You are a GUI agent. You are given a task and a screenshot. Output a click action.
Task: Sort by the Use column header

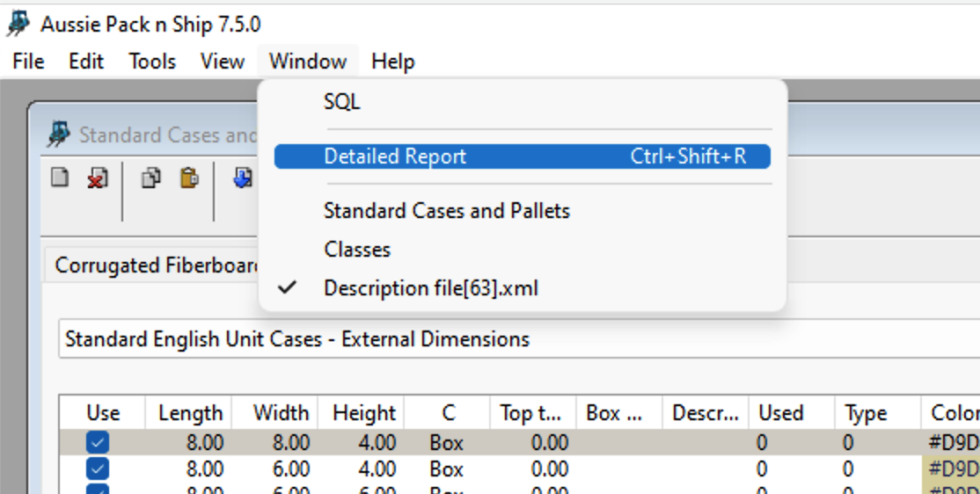click(x=103, y=413)
